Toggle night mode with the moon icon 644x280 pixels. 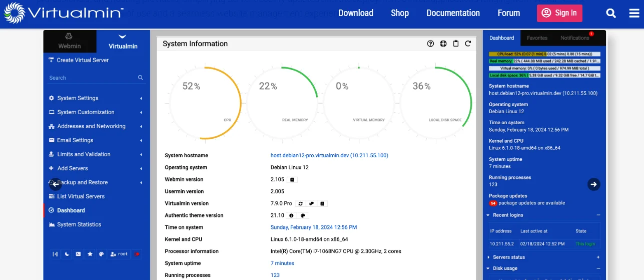tap(67, 254)
